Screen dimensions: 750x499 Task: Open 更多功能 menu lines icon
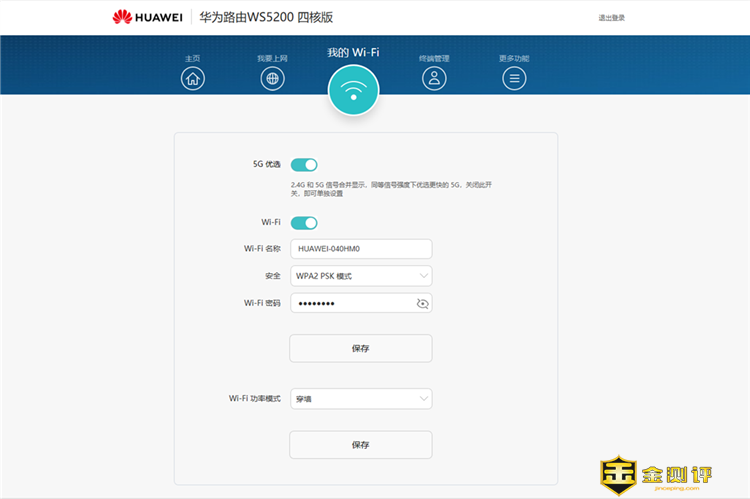click(514, 79)
